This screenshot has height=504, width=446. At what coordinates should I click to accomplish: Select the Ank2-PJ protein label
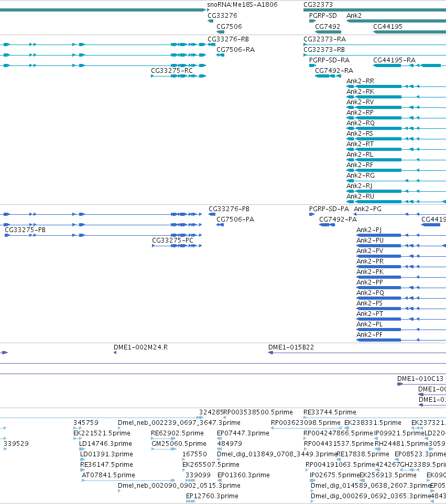click(x=369, y=230)
